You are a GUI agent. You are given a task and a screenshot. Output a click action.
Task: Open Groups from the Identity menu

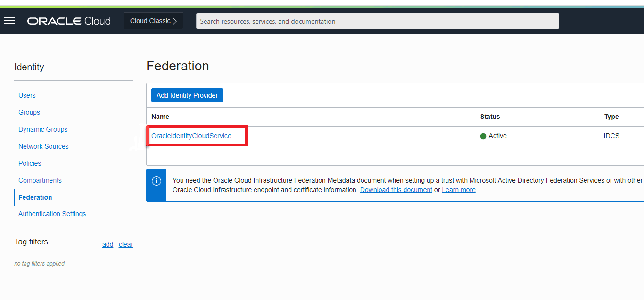pyautogui.click(x=29, y=112)
